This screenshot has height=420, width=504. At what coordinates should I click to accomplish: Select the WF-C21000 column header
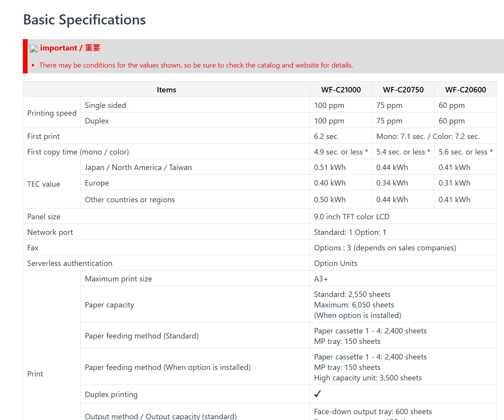click(x=341, y=90)
